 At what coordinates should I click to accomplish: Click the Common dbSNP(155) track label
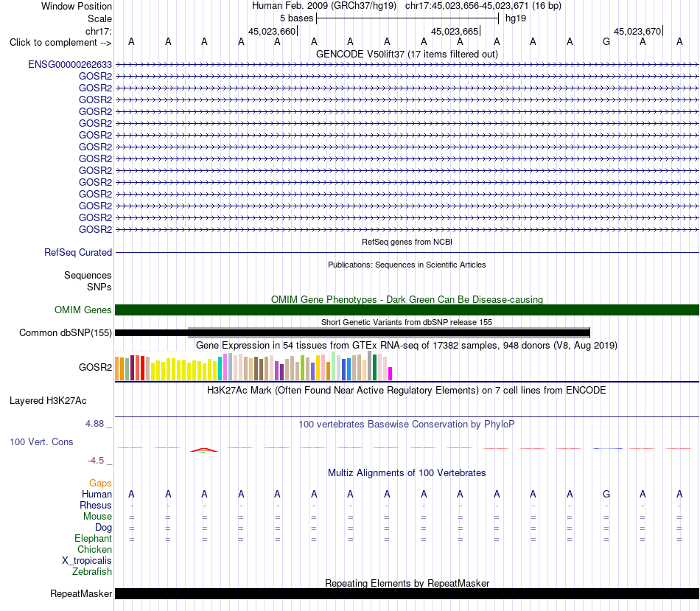click(x=66, y=332)
